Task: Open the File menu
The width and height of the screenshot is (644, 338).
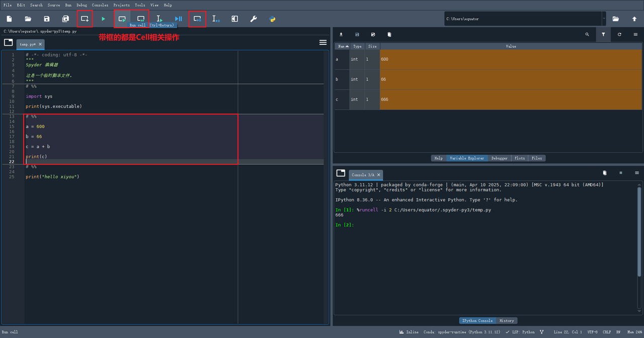Action: click(x=8, y=5)
